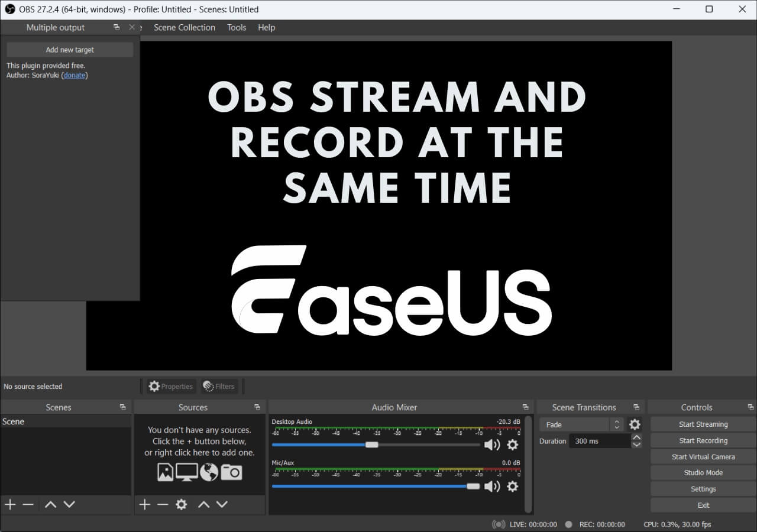Open source Properties button
This screenshot has width=757, height=532.
[x=171, y=386]
